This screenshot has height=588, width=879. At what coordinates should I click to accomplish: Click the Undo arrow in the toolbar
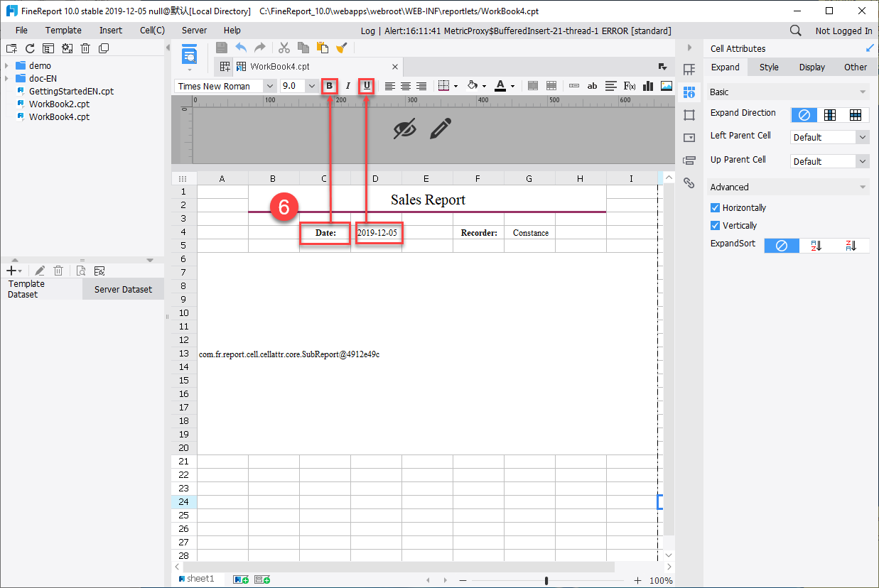tap(241, 48)
